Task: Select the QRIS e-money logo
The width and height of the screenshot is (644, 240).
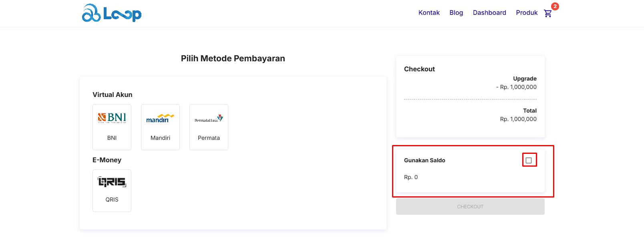Action: pyautogui.click(x=112, y=182)
